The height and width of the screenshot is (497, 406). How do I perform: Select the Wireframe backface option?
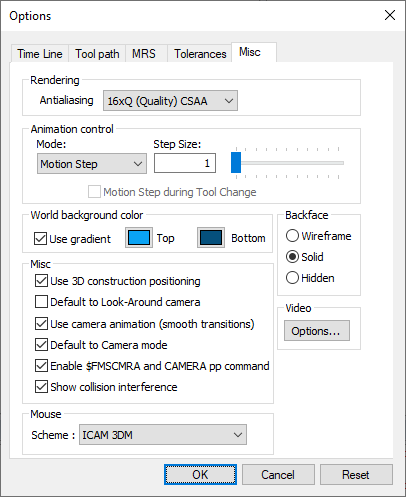292,236
